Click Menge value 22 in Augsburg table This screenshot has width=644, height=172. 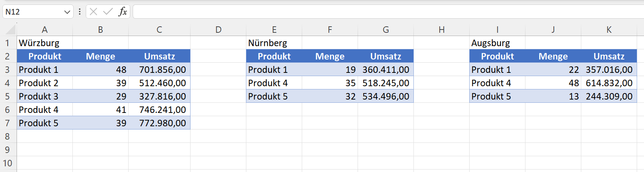pos(553,70)
